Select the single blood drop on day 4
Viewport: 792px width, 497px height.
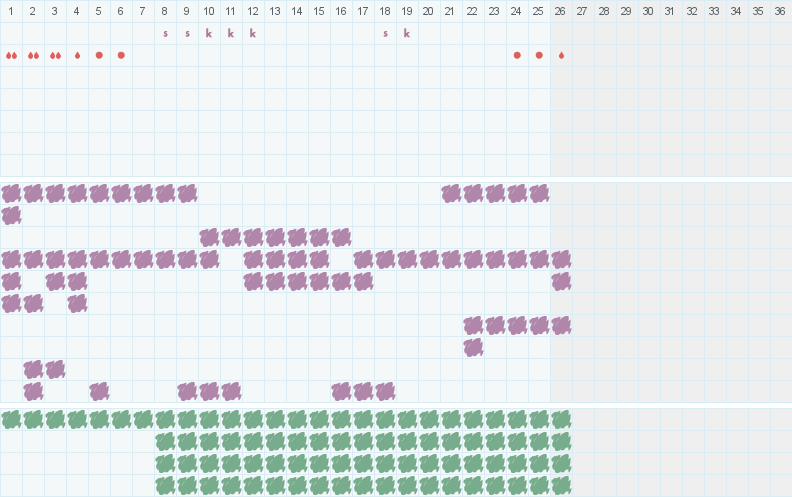coord(77,56)
